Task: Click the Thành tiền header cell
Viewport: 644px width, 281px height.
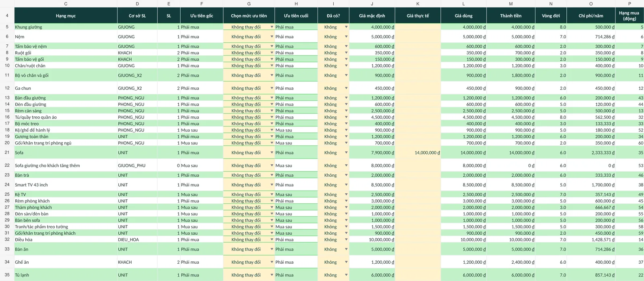Action: pyautogui.click(x=511, y=16)
